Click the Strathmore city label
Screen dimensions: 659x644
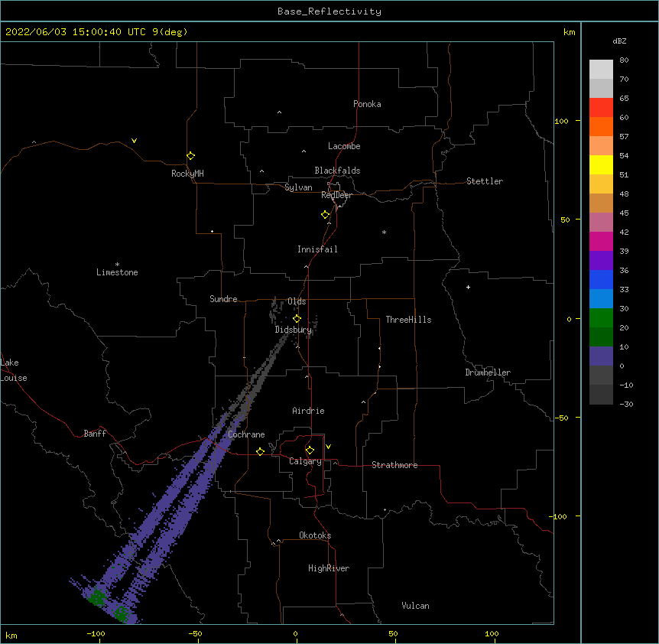[394, 465]
